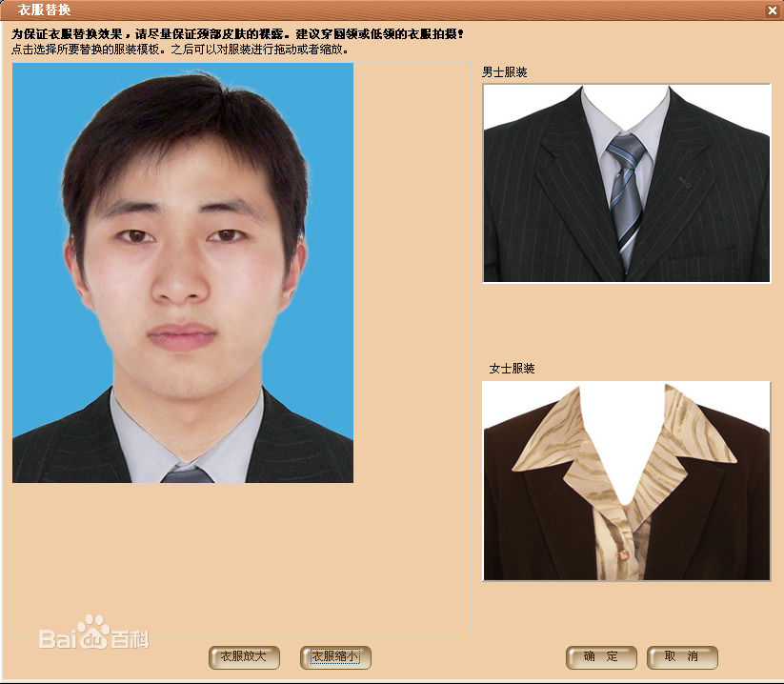Viewport: 784px width, 684px height.
Task: Click the 衣服替换 title bar text
Action: pyautogui.click(x=45, y=10)
